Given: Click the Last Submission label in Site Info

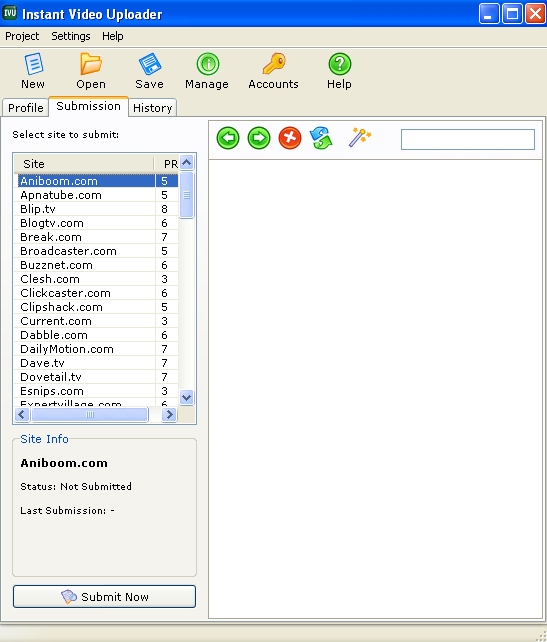Looking at the screenshot, I should coord(63,511).
